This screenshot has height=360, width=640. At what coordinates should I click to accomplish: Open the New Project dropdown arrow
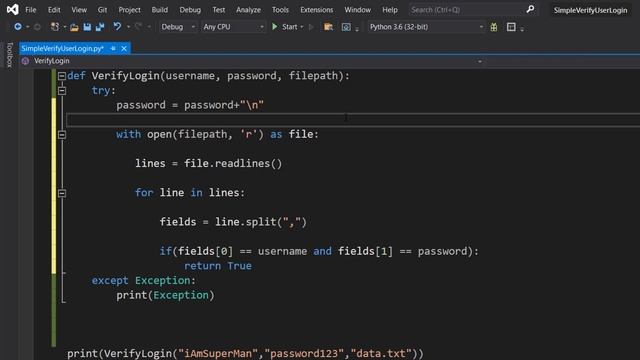64,27
